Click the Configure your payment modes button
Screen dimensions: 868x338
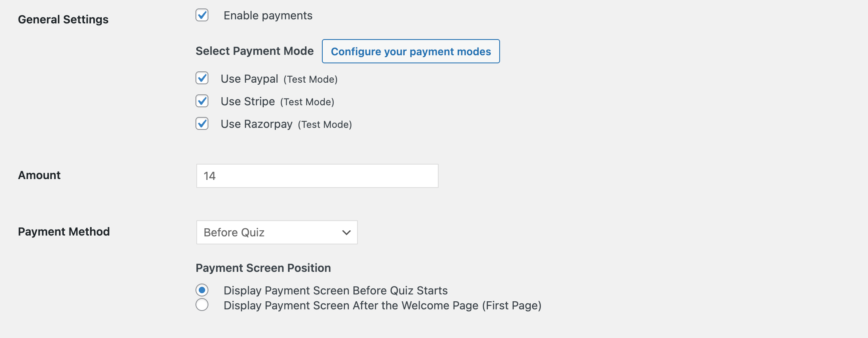[410, 51]
